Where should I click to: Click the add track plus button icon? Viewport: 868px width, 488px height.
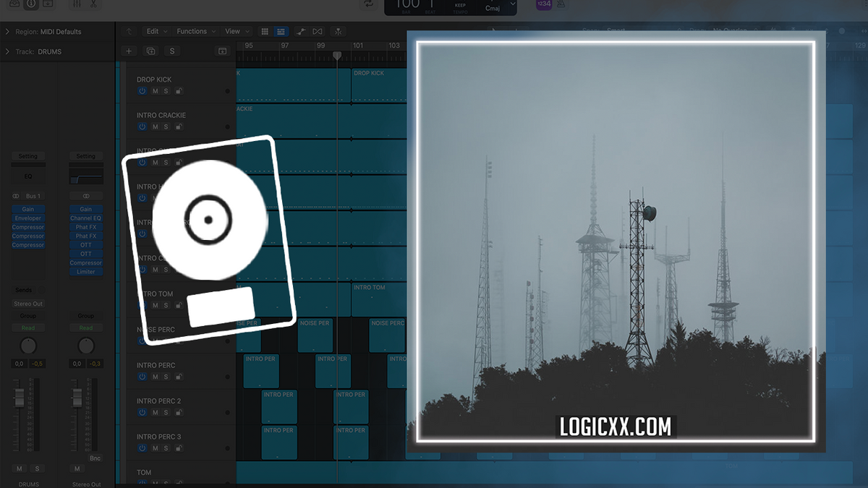tap(129, 51)
